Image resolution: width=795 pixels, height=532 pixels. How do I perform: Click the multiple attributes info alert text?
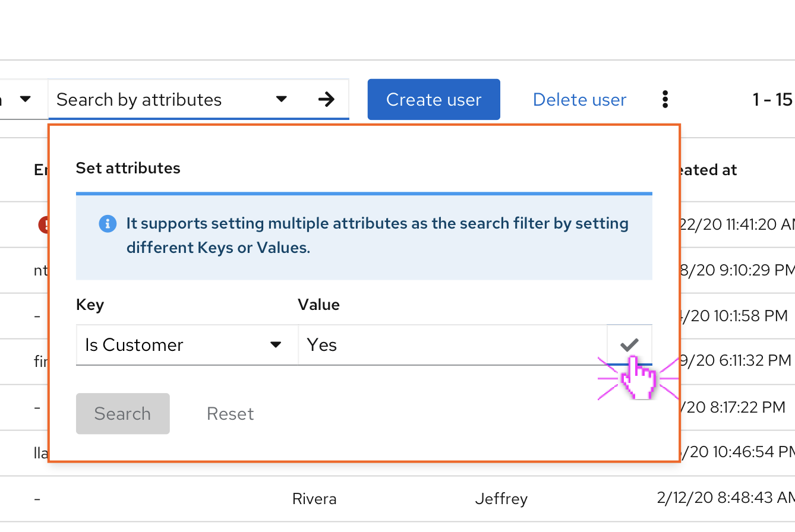(x=377, y=236)
